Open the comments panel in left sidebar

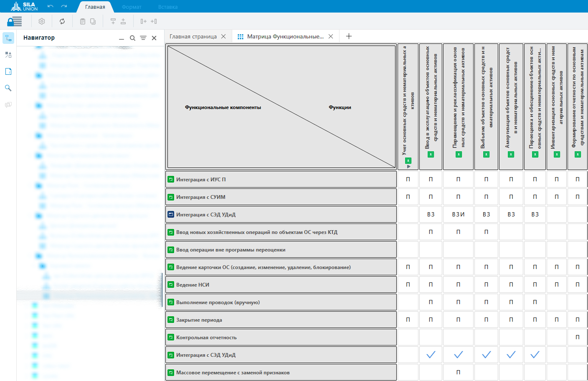[x=8, y=105]
